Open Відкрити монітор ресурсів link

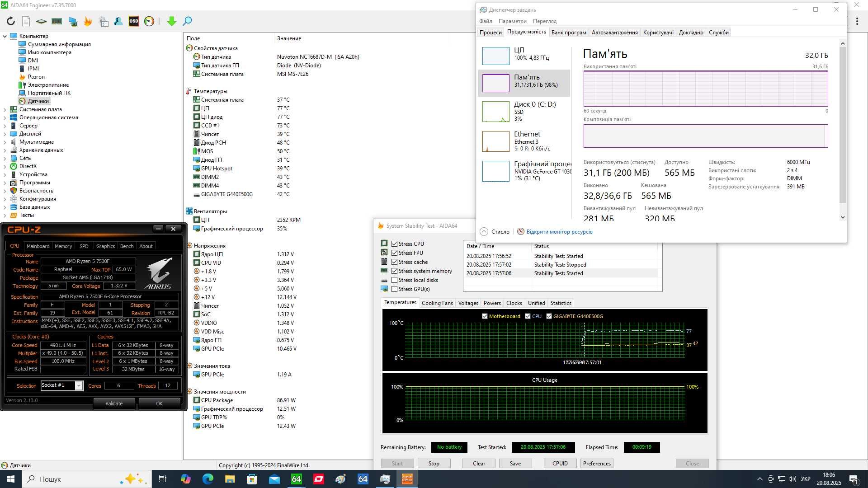(559, 232)
